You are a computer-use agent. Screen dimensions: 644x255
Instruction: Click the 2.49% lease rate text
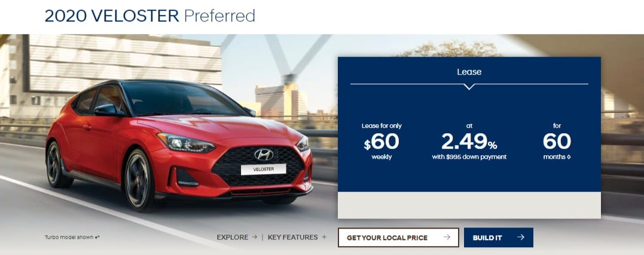[x=469, y=141]
